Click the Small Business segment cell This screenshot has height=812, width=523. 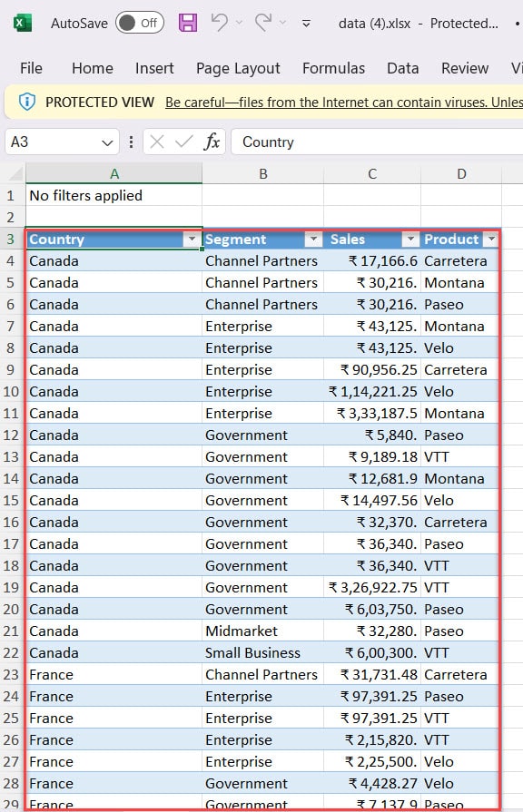(262, 652)
